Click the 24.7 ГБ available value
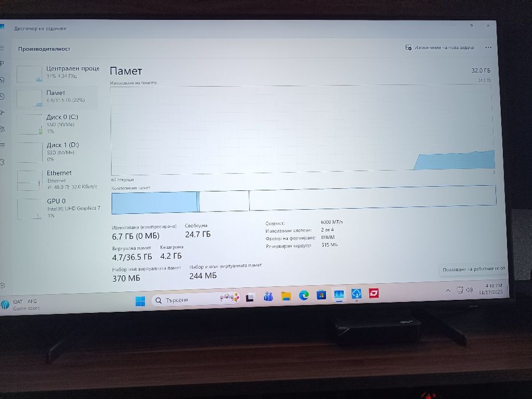532x399 pixels. point(198,234)
